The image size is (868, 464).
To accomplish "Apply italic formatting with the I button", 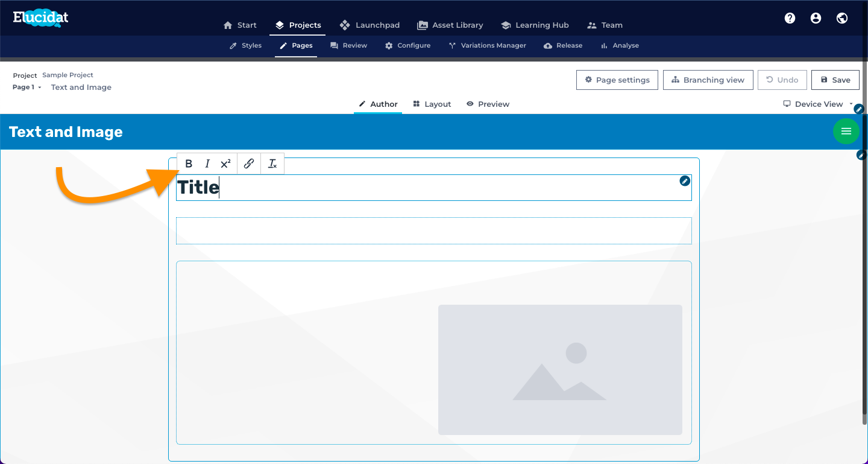I will [x=207, y=164].
